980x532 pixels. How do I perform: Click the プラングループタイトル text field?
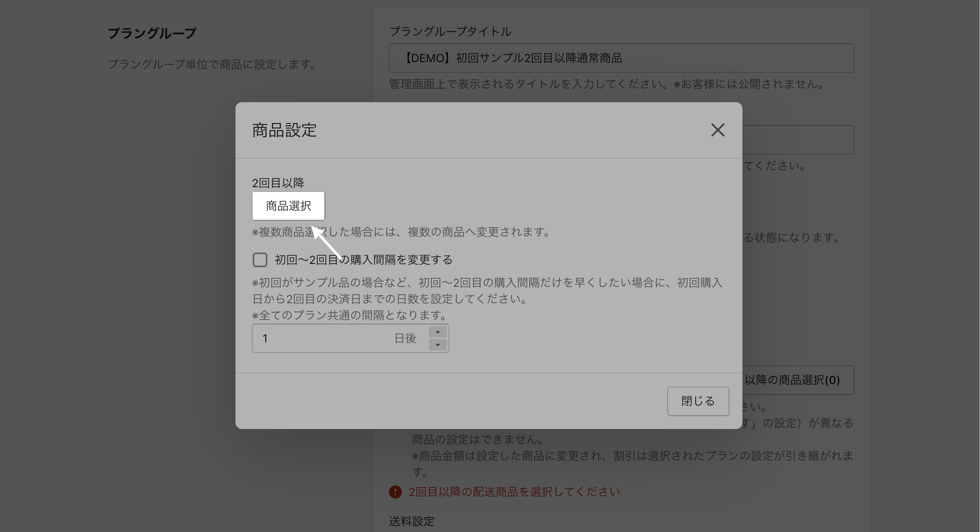click(621, 58)
